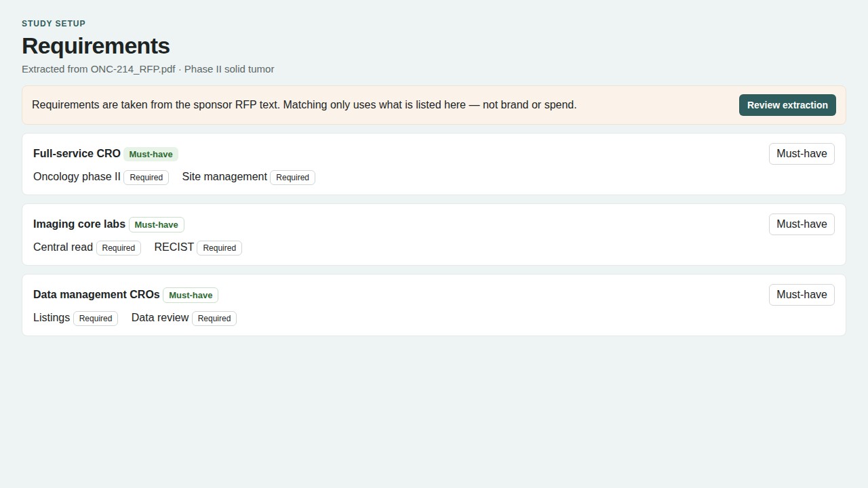
Task: Select the Imaging core labs card title
Action: tap(79, 224)
